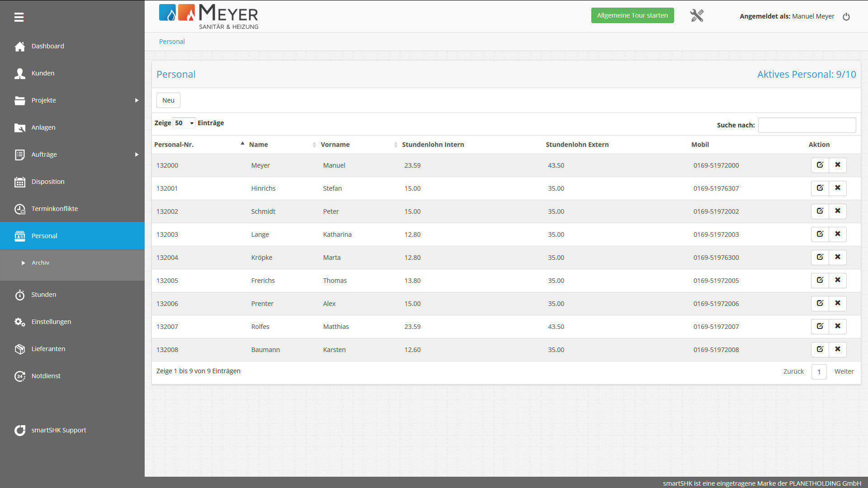
Task: Delete the Rolfes Matthias row
Action: pyautogui.click(x=837, y=326)
